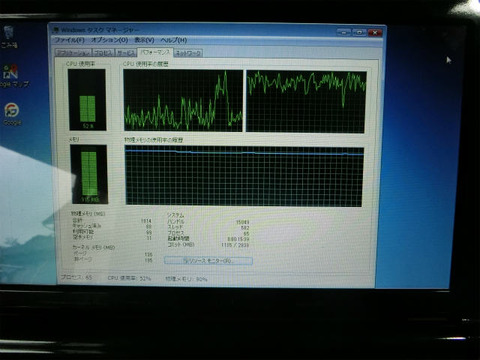Select the 利用可能 label
480x360 pixels.
point(83,231)
